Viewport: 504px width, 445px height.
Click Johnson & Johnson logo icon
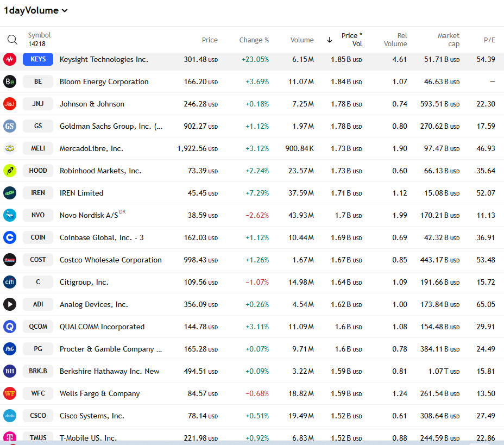coord(10,104)
